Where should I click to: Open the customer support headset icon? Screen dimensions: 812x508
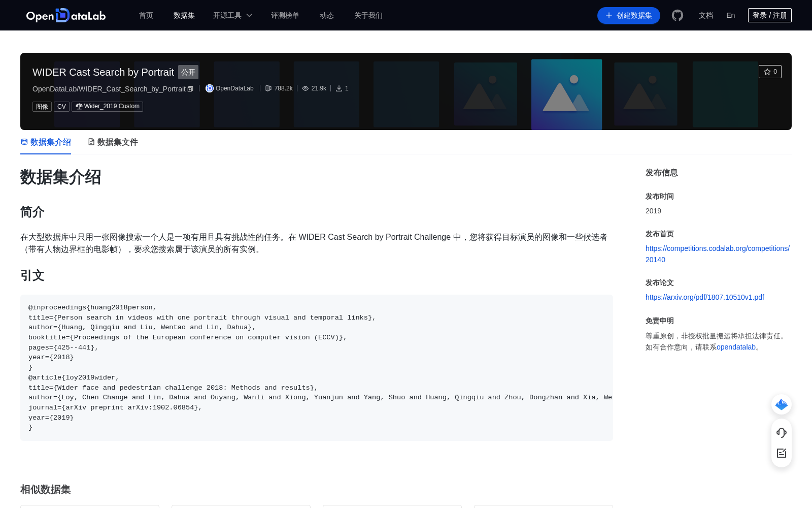(x=782, y=433)
